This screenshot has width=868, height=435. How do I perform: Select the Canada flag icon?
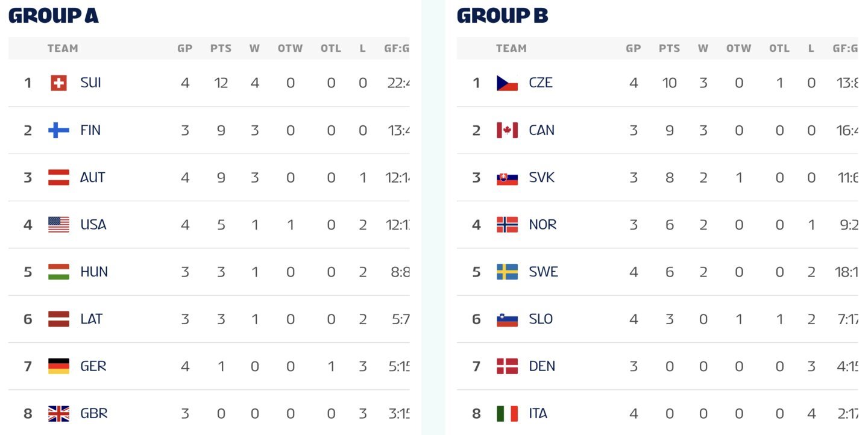507,130
